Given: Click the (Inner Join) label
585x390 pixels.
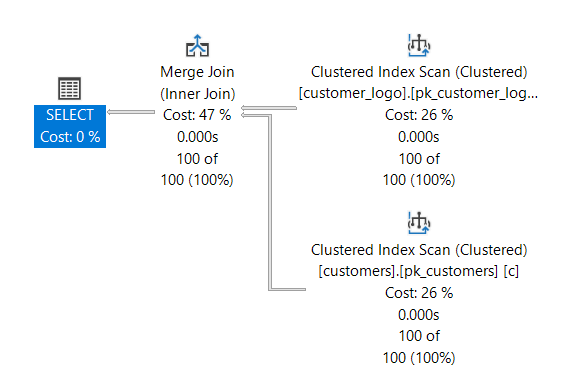Looking at the screenshot, I should click(x=197, y=94).
